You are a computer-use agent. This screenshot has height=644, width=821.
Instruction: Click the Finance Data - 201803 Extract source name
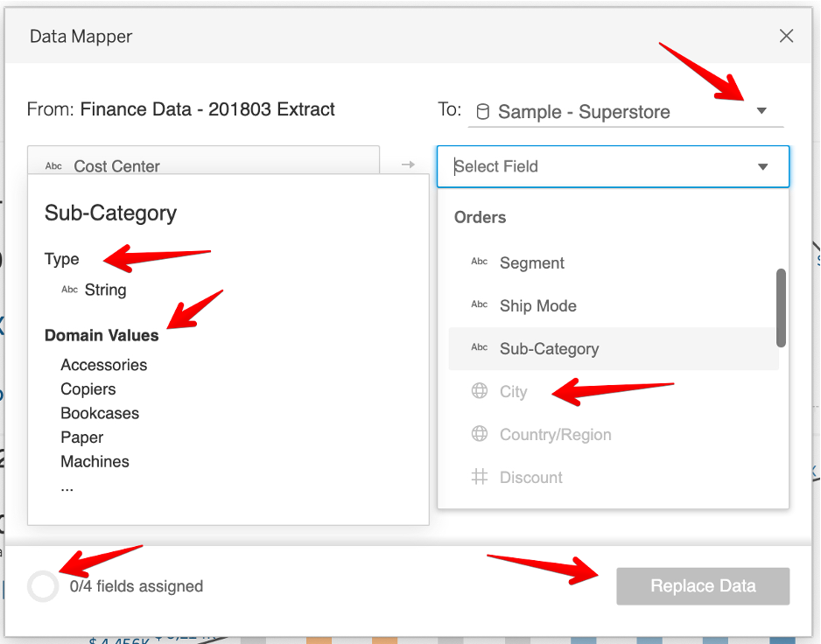point(207,109)
